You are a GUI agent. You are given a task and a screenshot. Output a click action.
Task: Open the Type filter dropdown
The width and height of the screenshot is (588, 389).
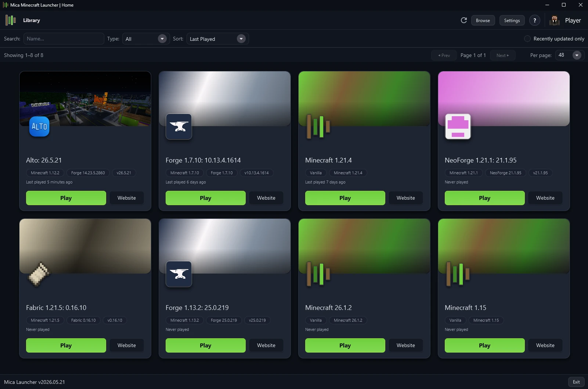click(x=146, y=39)
